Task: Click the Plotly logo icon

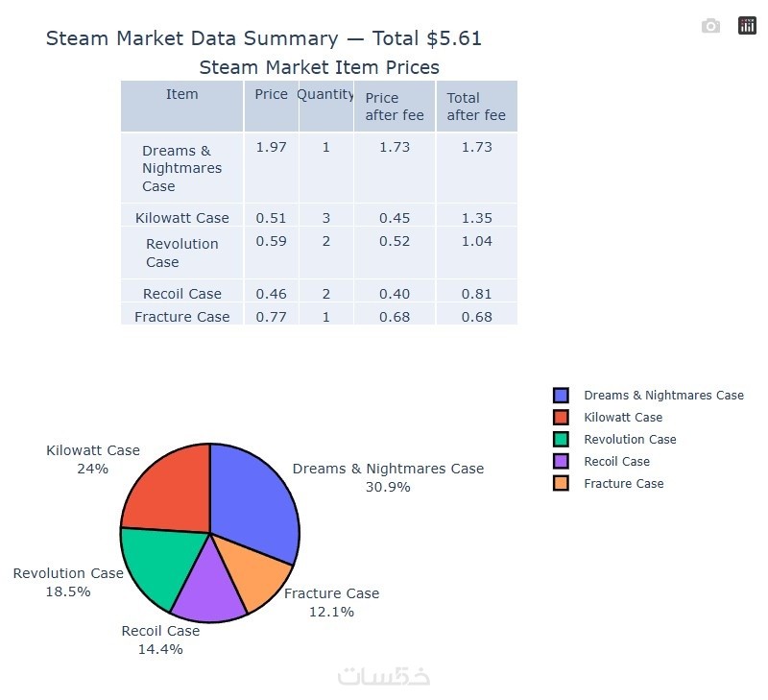Action: [x=747, y=26]
